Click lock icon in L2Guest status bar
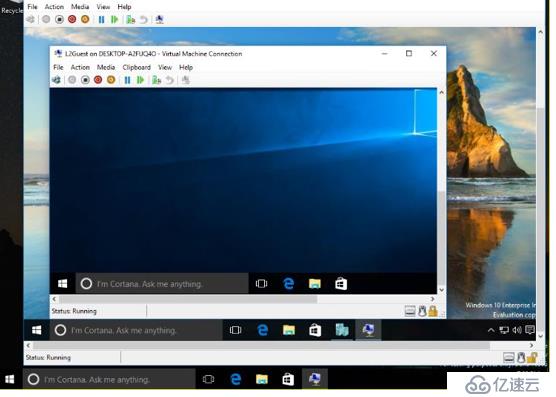The width and height of the screenshot is (556, 397). [433, 311]
